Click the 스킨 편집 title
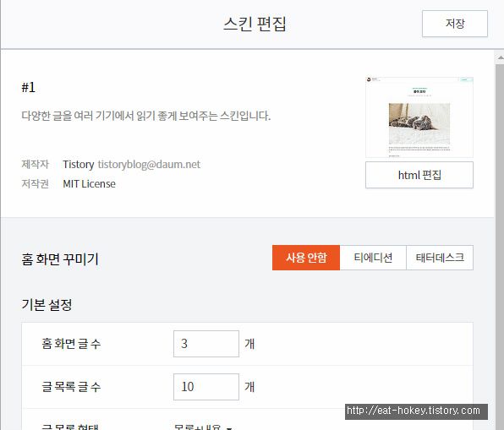The image size is (504, 430). click(x=255, y=24)
